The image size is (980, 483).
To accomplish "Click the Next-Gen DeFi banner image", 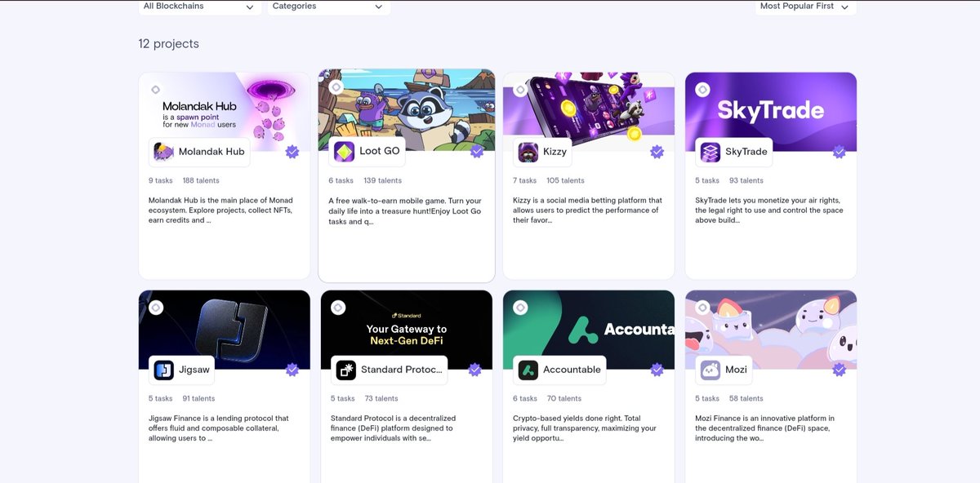I will pyautogui.click(x=407, y=330).
